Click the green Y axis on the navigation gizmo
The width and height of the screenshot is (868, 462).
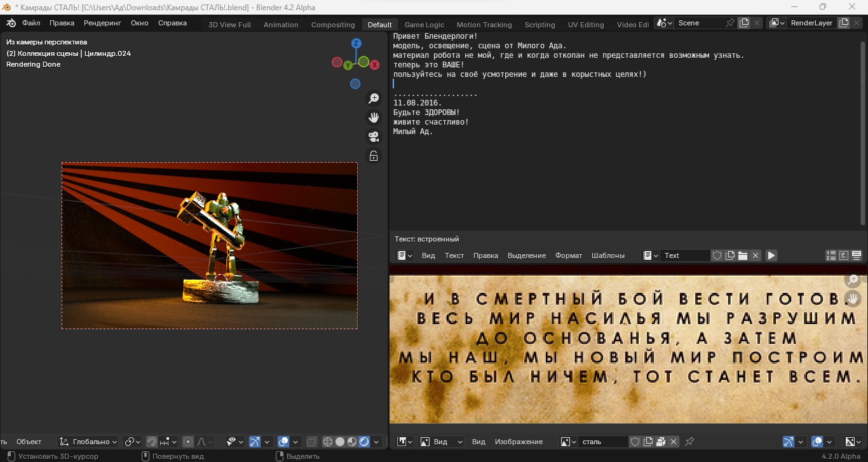[x=348, y=65]
